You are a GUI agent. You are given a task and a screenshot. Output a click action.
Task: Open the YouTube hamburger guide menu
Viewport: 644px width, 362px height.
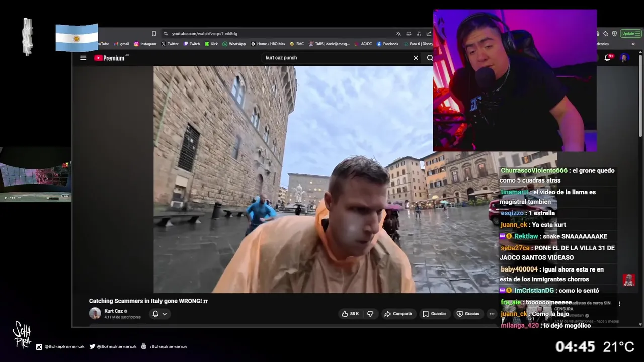coord(83,58)
